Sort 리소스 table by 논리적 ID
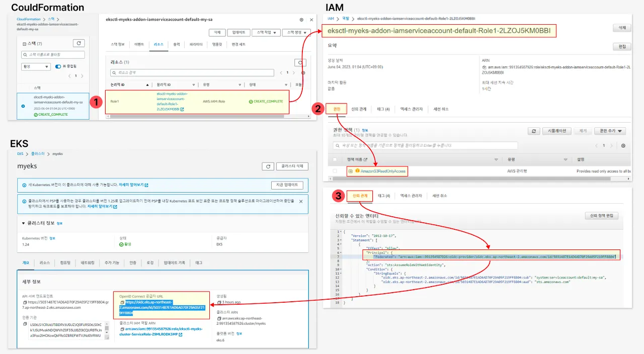Viewport: 644px width, 354px height. (x=147, y=84)
